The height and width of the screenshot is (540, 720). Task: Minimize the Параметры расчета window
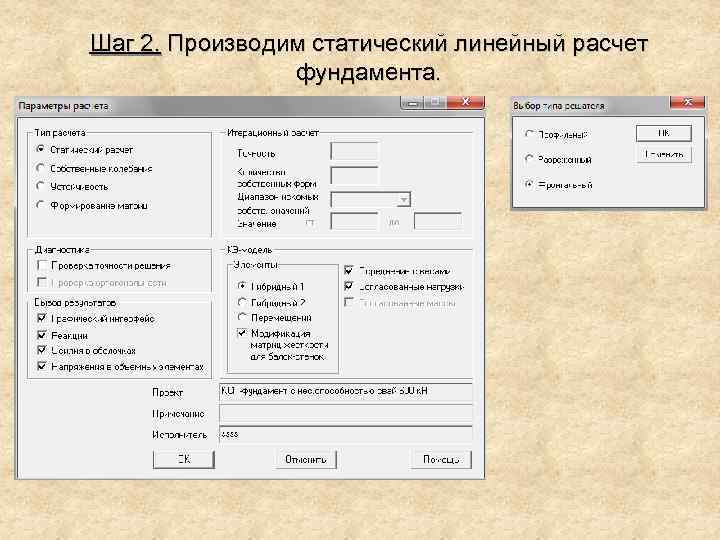tap(412, 103)
